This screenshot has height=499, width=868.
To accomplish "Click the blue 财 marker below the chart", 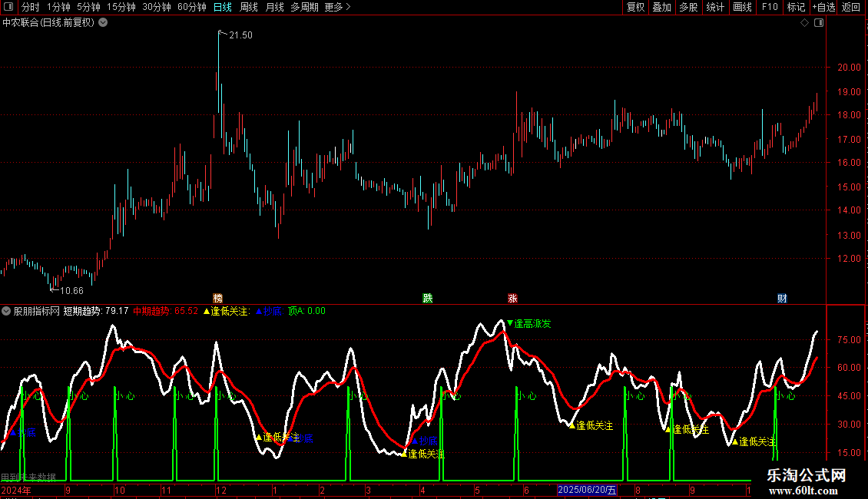I will tap(782, 298).
